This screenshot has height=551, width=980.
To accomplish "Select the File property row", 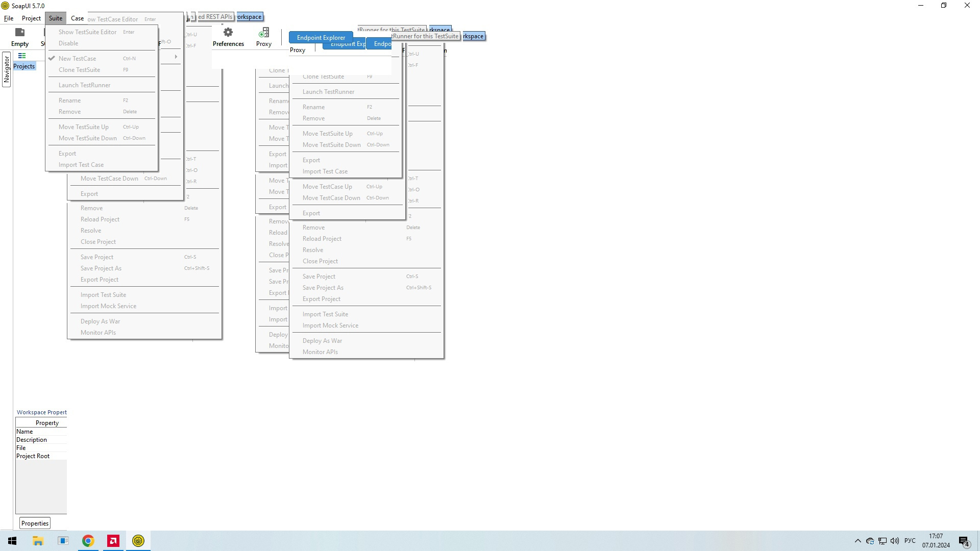I will coord(41,448).
